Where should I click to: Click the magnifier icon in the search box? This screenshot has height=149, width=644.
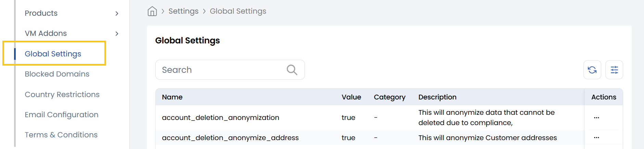[x=292, y=70]
